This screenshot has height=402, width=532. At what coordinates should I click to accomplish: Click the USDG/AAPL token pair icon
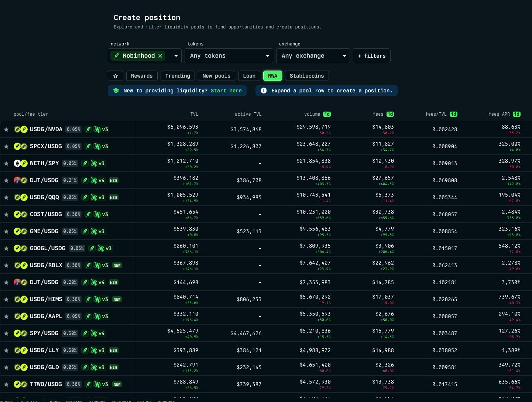click(21, 316)
